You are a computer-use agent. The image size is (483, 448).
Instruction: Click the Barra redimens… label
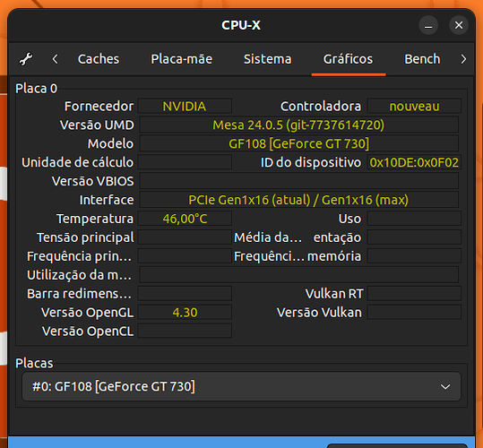click(79, 294)
